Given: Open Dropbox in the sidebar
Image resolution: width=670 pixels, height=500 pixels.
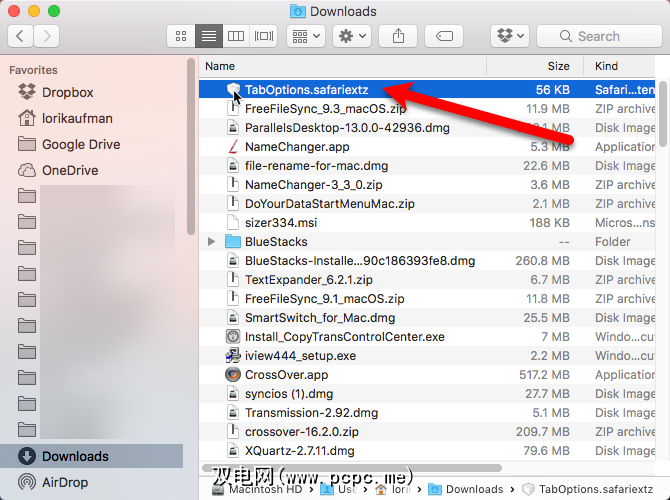Looking at the screenshot, I should pyautogui.click(x=68, y=92).
